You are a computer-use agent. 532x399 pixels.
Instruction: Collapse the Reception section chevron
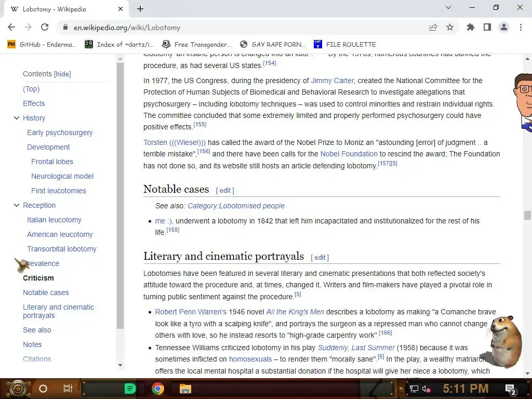point(16,205)
